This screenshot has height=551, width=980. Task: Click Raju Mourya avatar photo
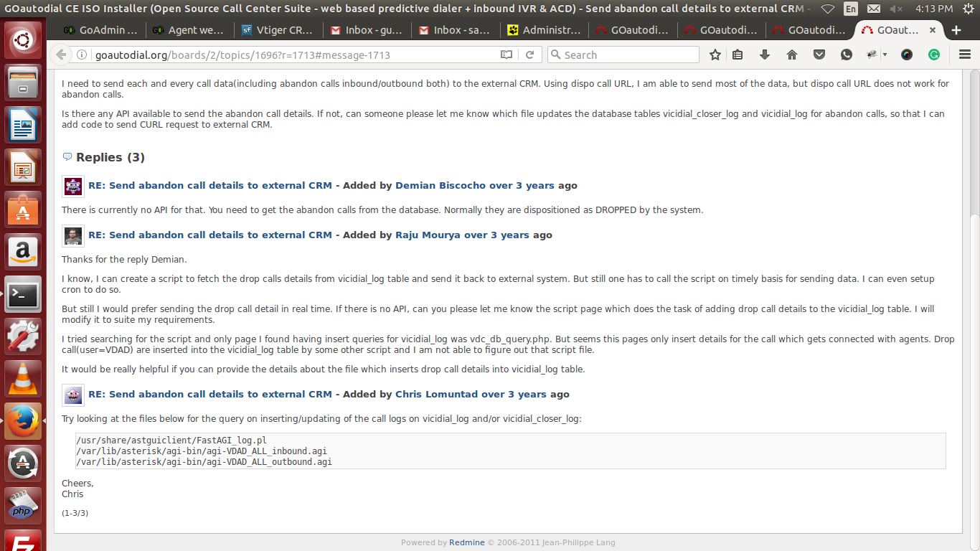point(73,236)
